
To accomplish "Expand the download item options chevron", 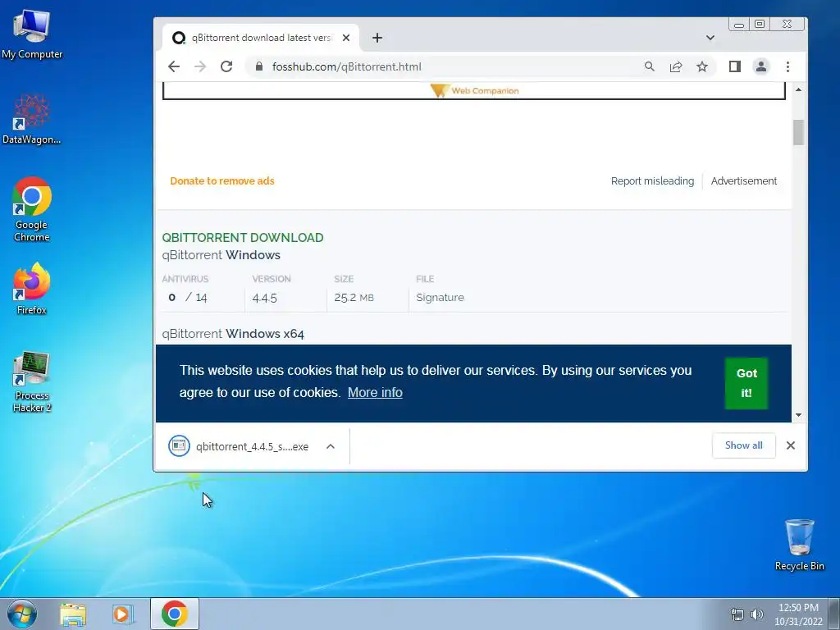I will tap(331, 446).
